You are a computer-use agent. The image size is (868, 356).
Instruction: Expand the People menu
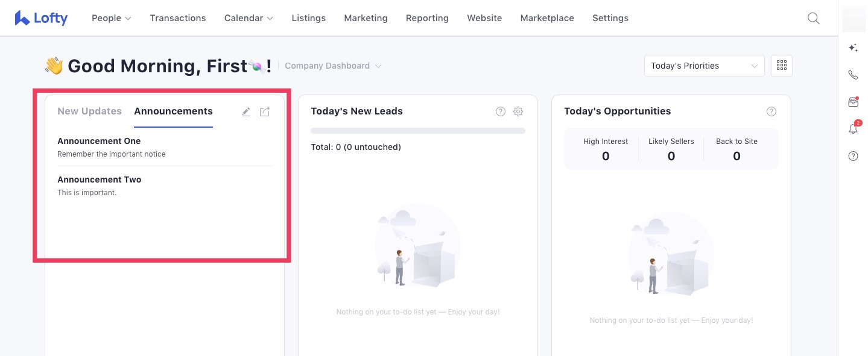click(111, 18)
